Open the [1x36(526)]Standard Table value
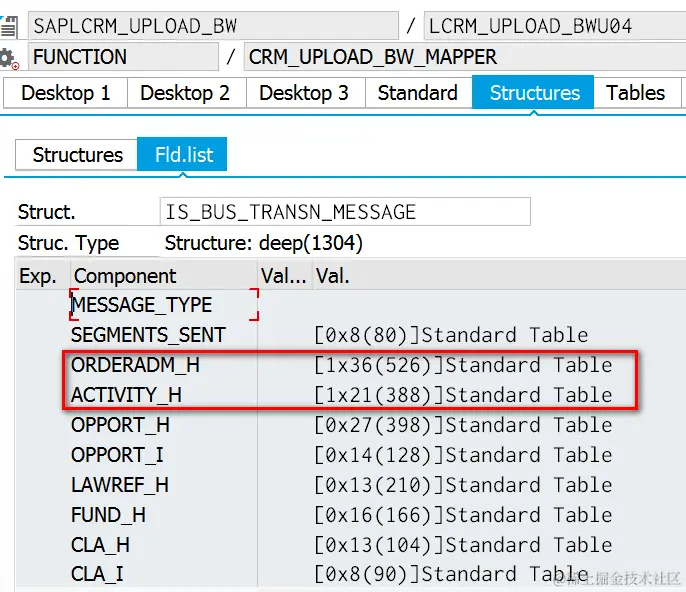Viewport: 686px width, 592px height. [463, 365]
